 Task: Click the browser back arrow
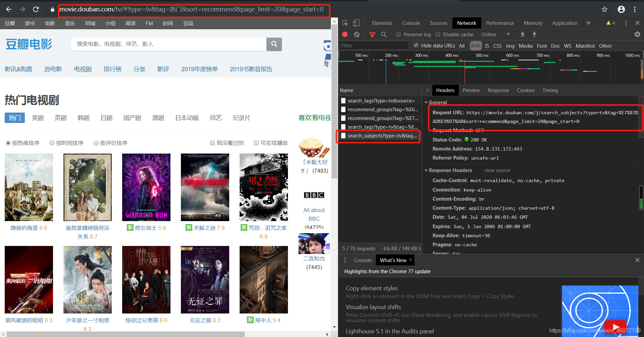[9, 9]
